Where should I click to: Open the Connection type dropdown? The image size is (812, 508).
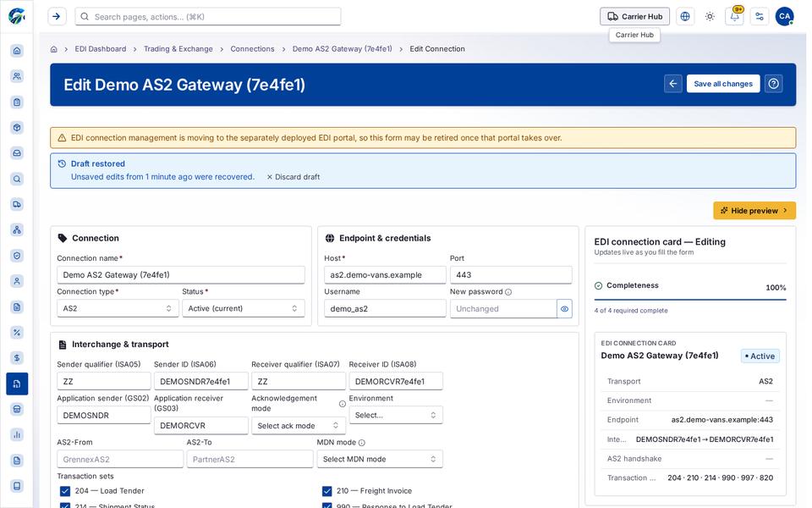tap(118, 308)
